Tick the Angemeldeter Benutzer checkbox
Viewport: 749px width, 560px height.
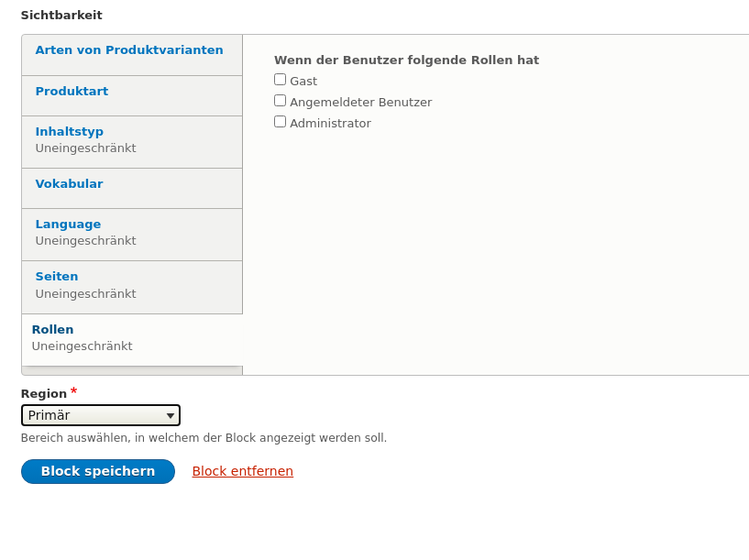(x=281, y=101)
